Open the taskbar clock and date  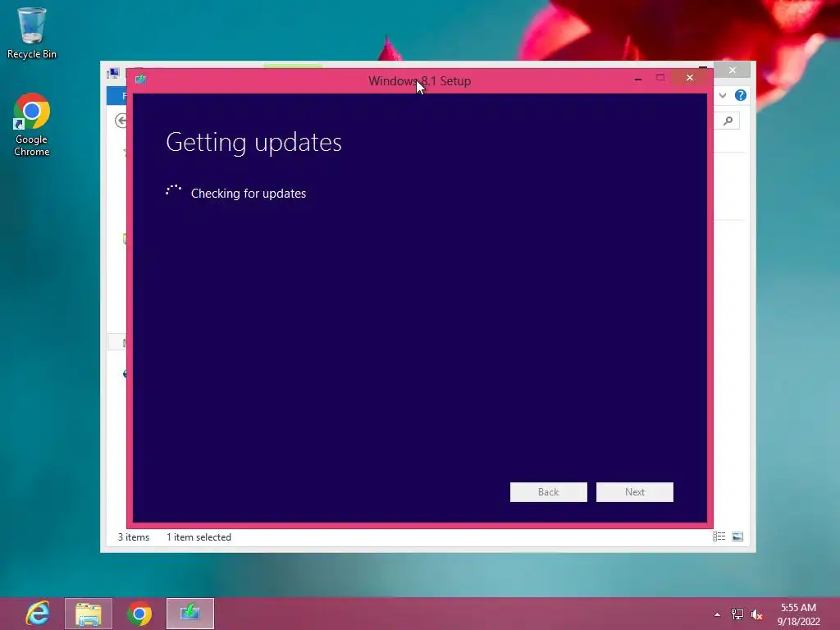799,614
